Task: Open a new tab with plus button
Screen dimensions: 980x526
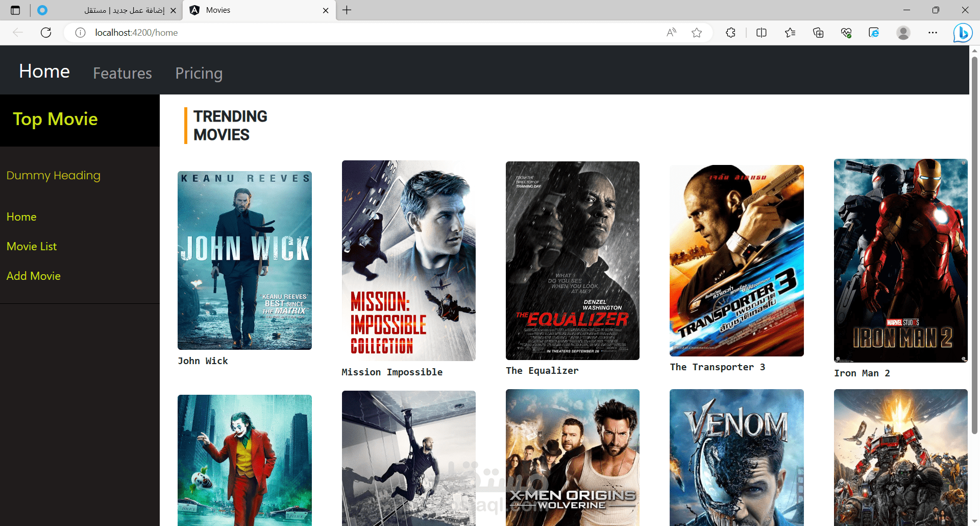Action: tap(347, 10)
